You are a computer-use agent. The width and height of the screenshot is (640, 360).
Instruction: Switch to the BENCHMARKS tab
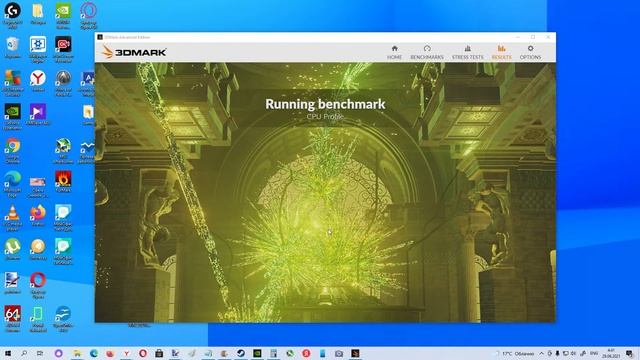(x=427, y=52)
